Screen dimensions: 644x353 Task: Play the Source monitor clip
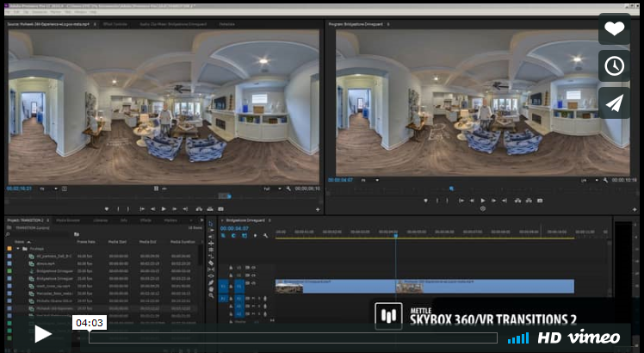tap(164, 209)
